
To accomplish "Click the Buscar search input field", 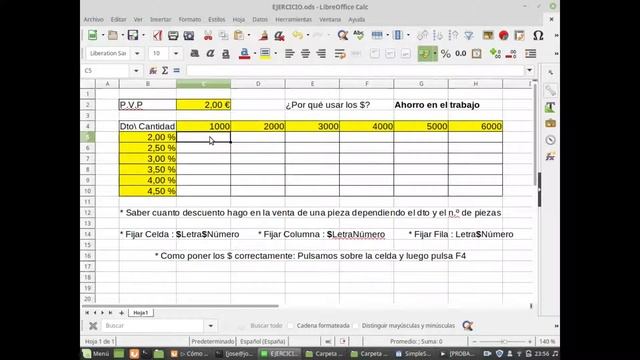I will point(153,326).
